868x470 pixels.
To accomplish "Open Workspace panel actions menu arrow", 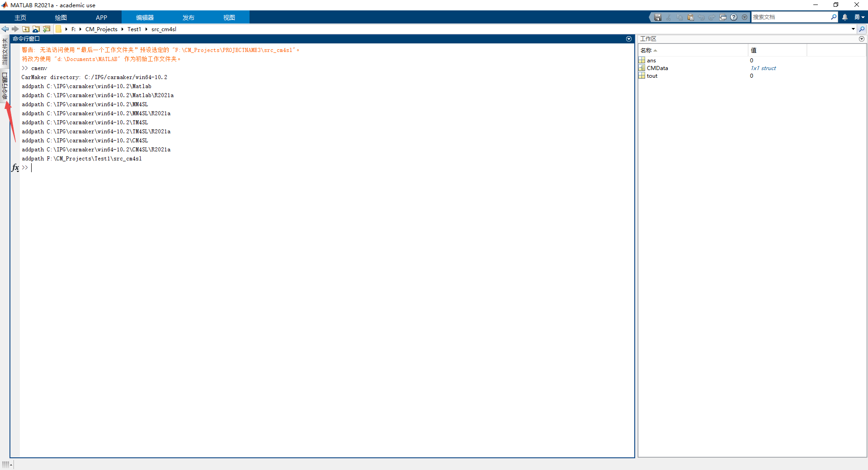I will click(862, 39).
